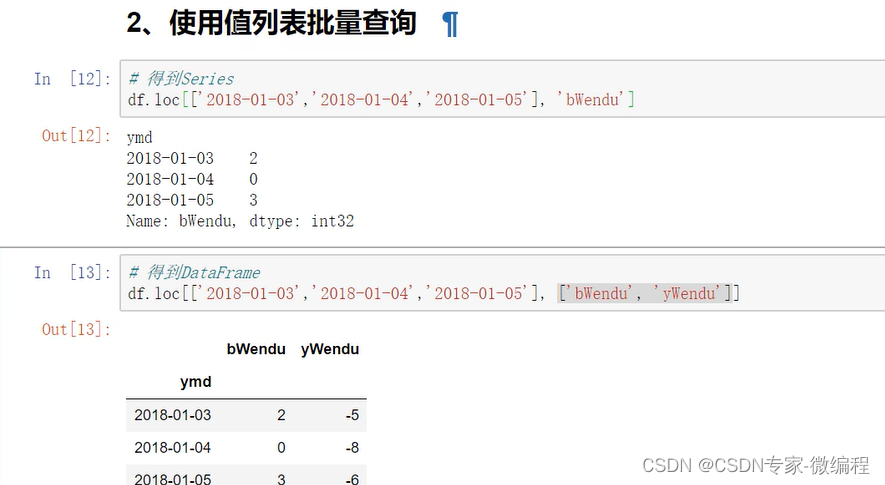Image resolution: width=885 pixels, height=485 pixels.
Task: Click 'ymd' label in Out[12] series output
Action: [x=139, y=137]
